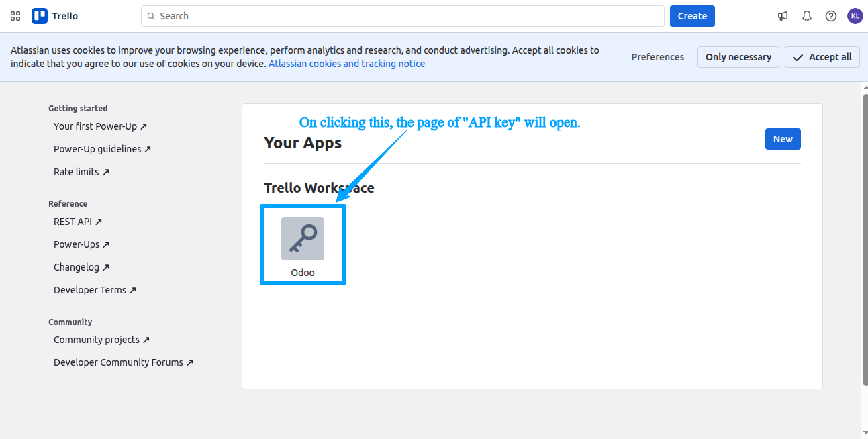Click the Odoo key icon

coord(303,239)
